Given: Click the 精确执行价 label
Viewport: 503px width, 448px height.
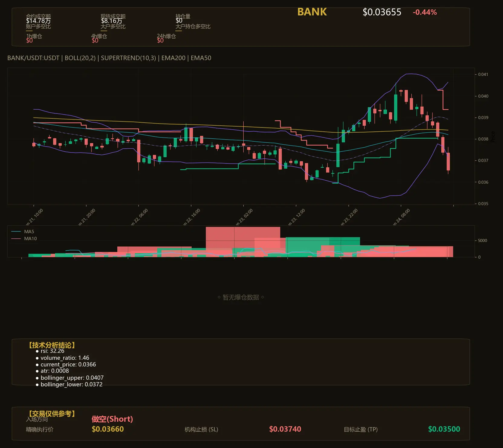Looking at the screenshot, I should (40, 430).
